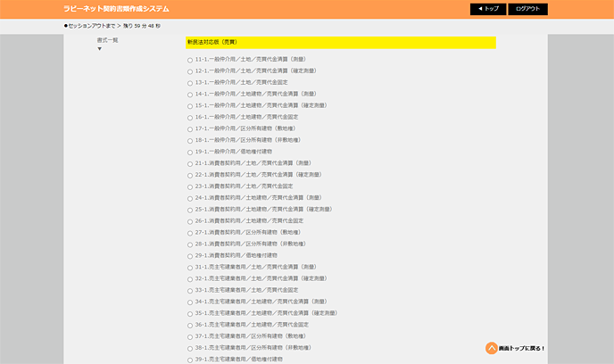Select 14-1 一般仲介用／土地建物／売買代金清算（測量）

tap(190, 95)
